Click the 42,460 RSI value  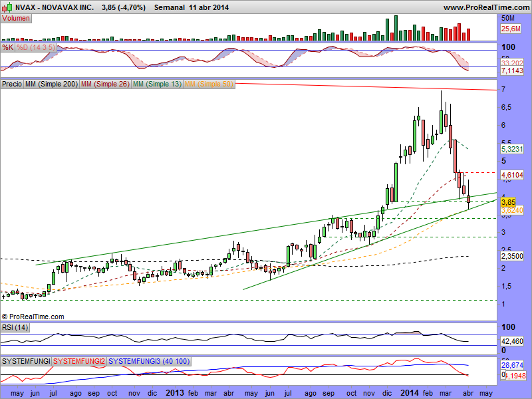click(x=512, y=341)
